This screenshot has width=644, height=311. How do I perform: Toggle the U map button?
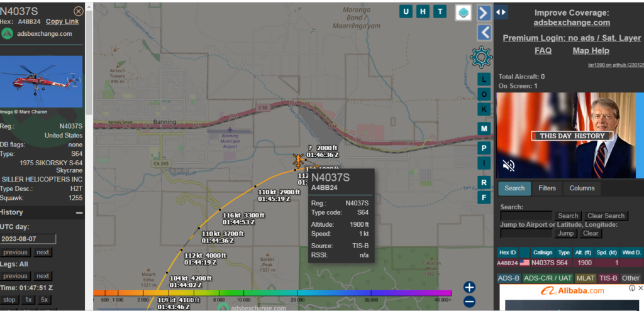[x=406, y=11]
